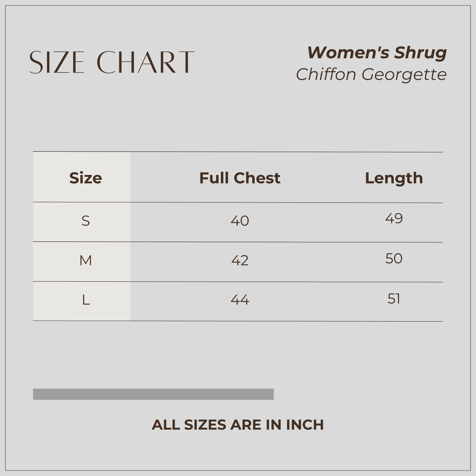476x476 pixels.
Task: Click the full chest value 44
Action: (240, 300)
